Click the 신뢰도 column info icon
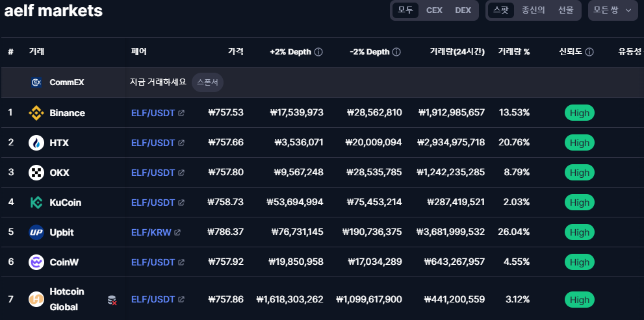644x320 pixels. click(x=589, y=52)
